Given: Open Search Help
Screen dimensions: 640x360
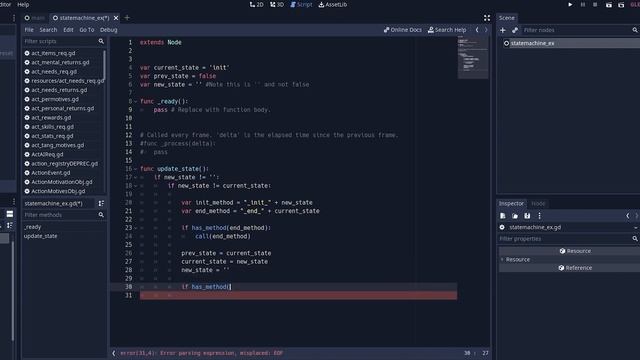Looking at the screenshot, I should pyautogui.click(x=447, y=30).
